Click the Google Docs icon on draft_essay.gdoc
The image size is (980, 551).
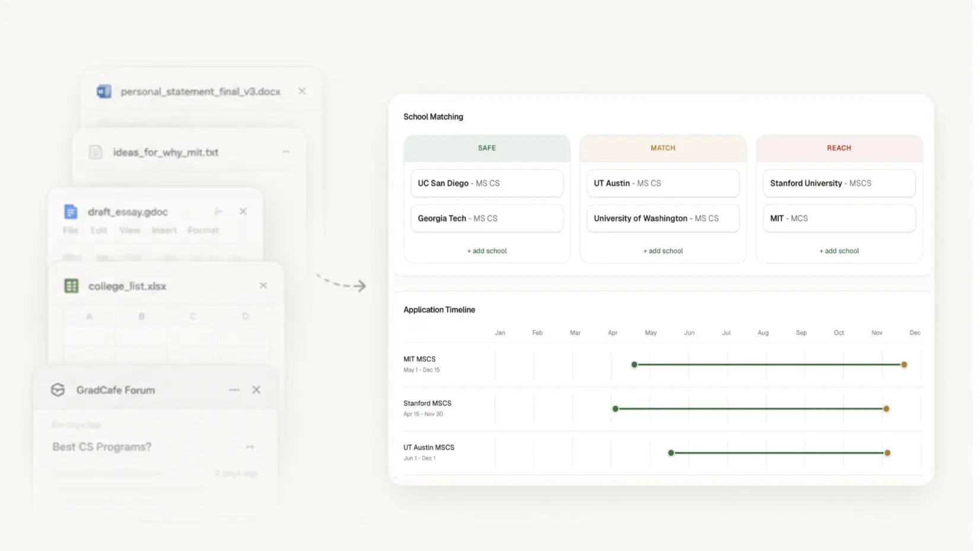[71, 211]
